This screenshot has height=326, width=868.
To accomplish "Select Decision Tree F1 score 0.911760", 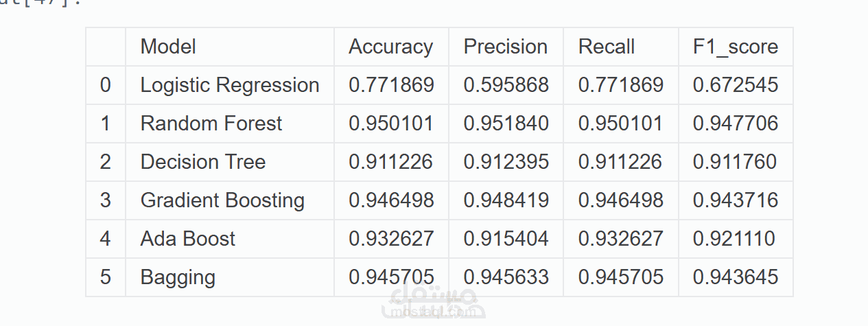I will coord(735,162).
